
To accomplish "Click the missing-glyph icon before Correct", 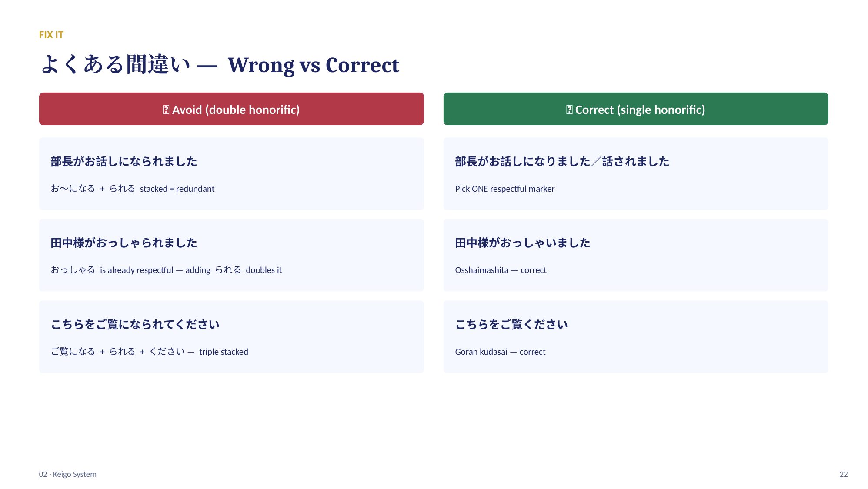I will (569, 110).
